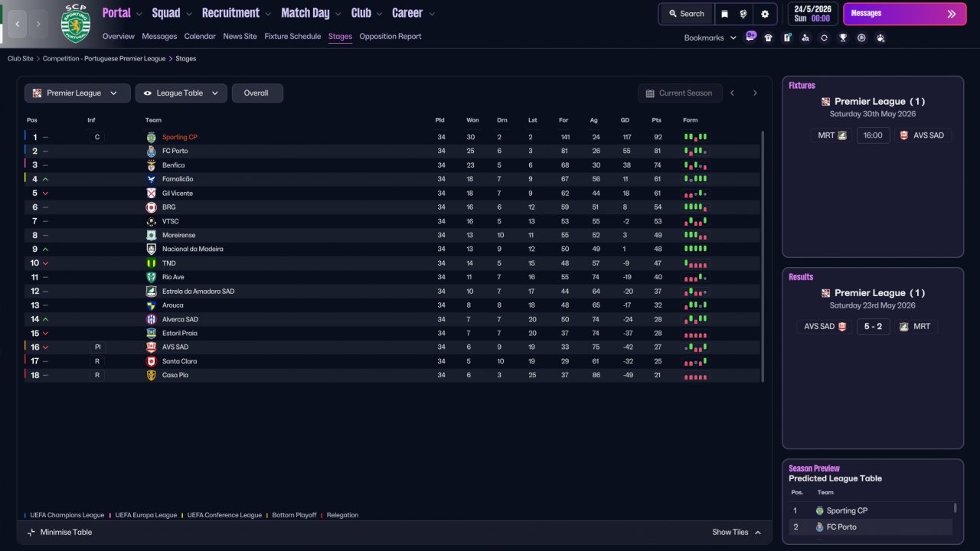This screenshot has width=980, height=551.
Task: Click the refresh arrows bookmark icon
Action: point(824,37)
